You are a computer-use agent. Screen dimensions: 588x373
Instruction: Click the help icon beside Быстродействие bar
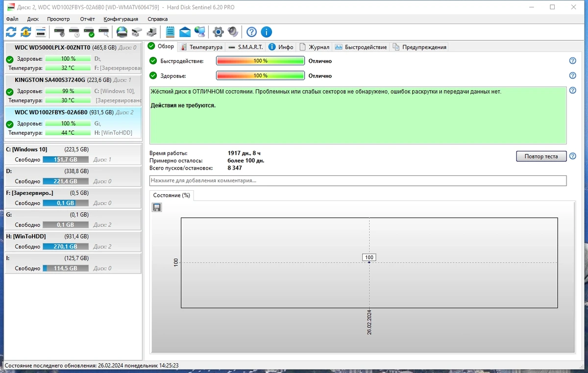pos(572,61)
